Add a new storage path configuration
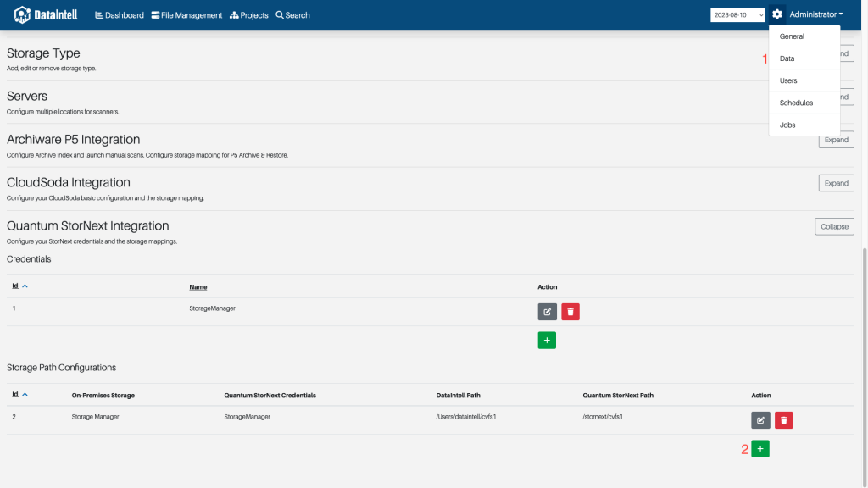 760,449
